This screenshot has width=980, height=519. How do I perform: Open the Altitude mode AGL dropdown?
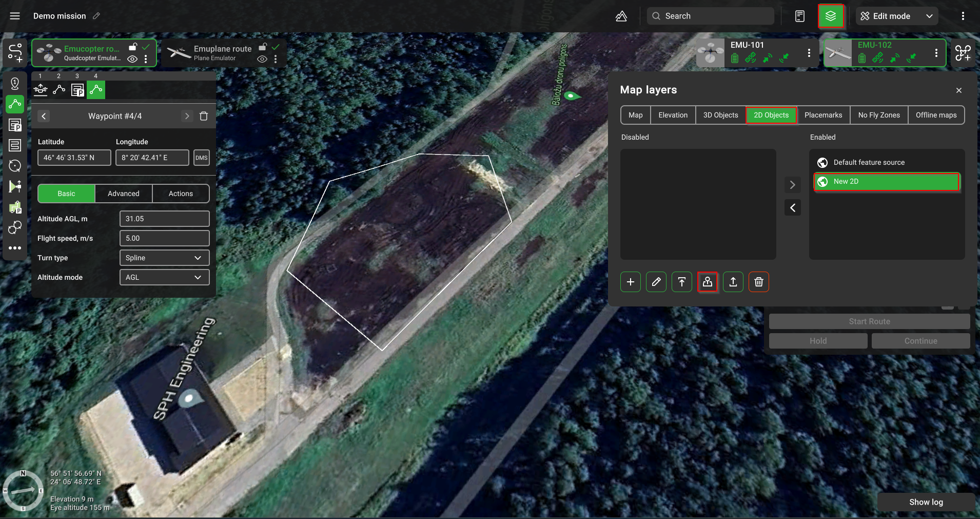tap(164, 277)
